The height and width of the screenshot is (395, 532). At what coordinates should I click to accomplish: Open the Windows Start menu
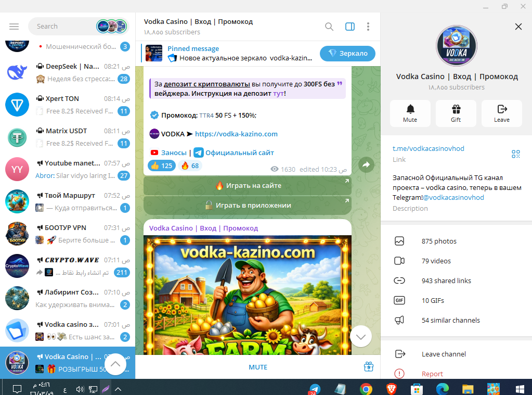[x=520, y=389]
